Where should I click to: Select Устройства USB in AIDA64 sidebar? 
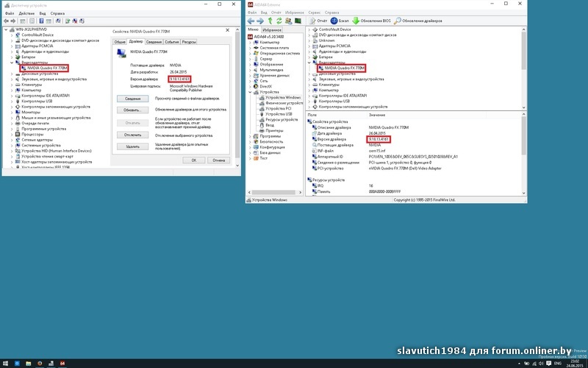point(279,114)
